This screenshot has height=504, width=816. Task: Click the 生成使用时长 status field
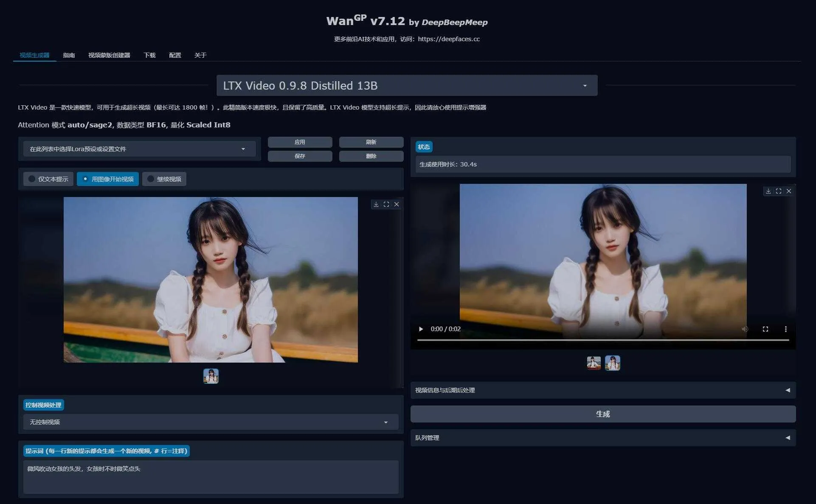[603, 164]
